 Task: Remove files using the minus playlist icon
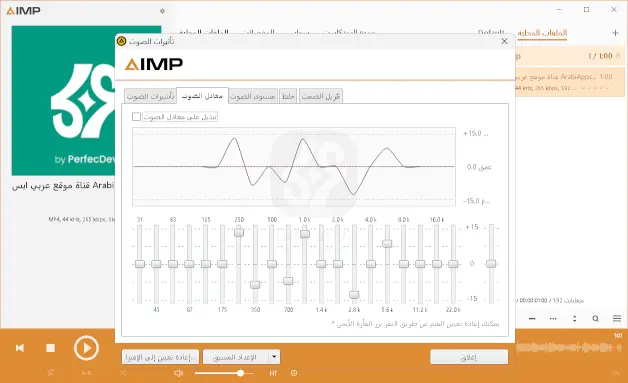(532, 318)
